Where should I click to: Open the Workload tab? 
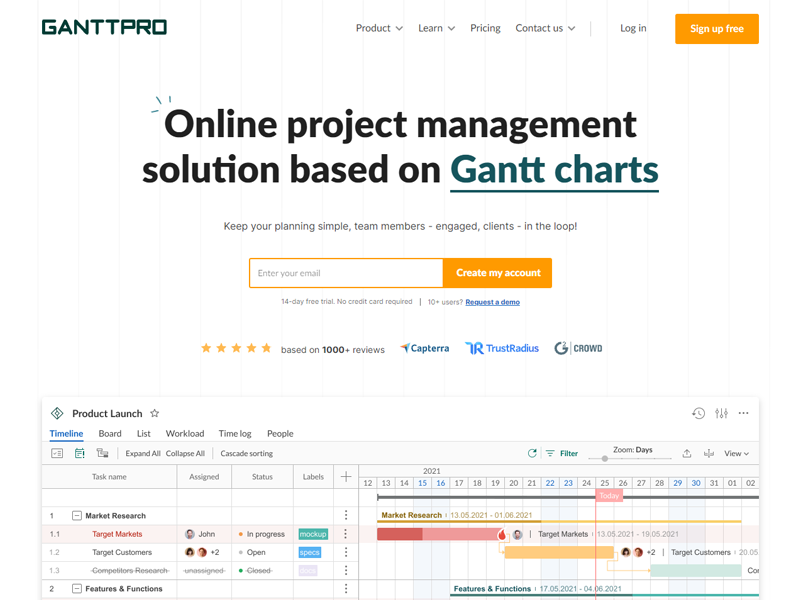pyautogui.click(x=185, y=434)
